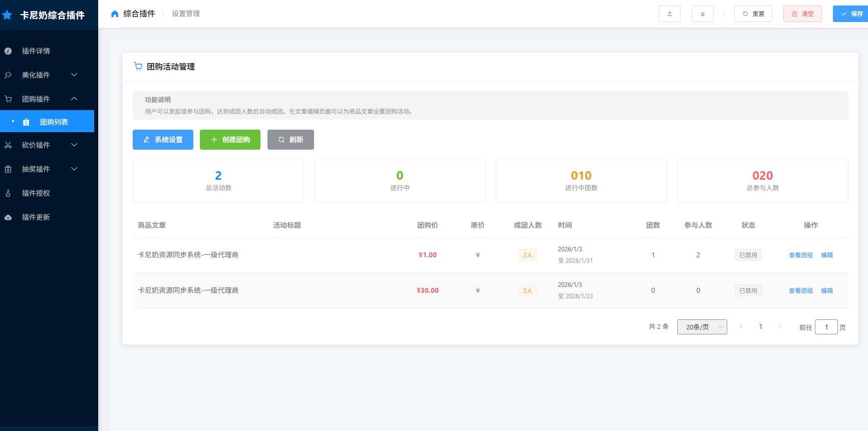Open 插件授权 in the sidebar
The width and height of the screenshot is (868, 431).
(x=36, y=193)
